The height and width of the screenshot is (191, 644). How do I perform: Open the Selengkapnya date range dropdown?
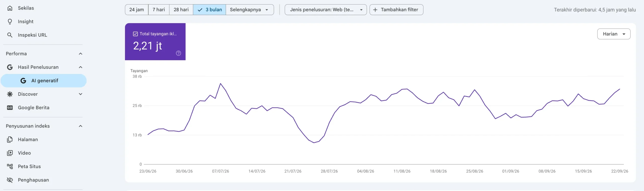click(250, 10)
